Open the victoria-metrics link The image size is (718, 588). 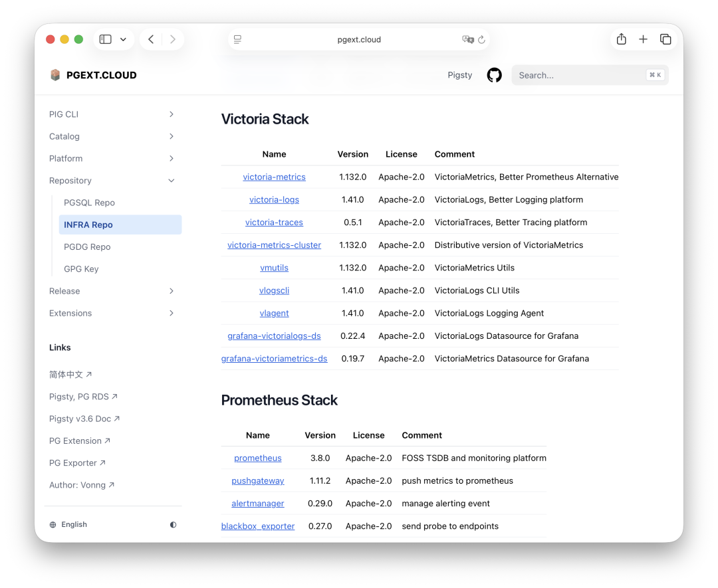pos(274,177)
